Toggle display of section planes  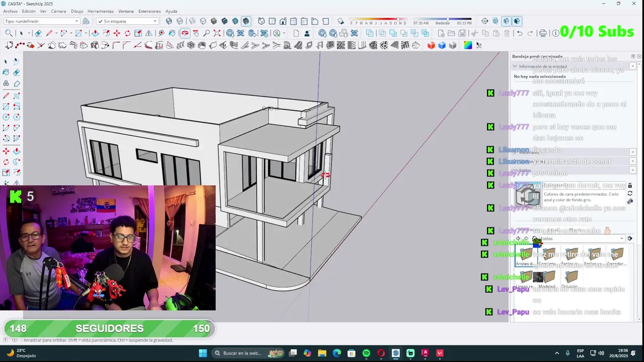(x=496, y=21)
